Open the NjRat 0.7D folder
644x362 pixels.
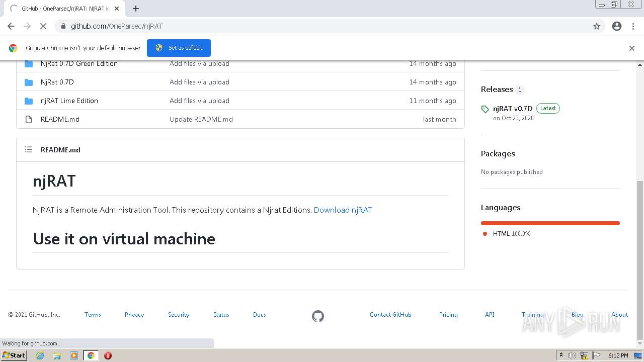(57, 82)
